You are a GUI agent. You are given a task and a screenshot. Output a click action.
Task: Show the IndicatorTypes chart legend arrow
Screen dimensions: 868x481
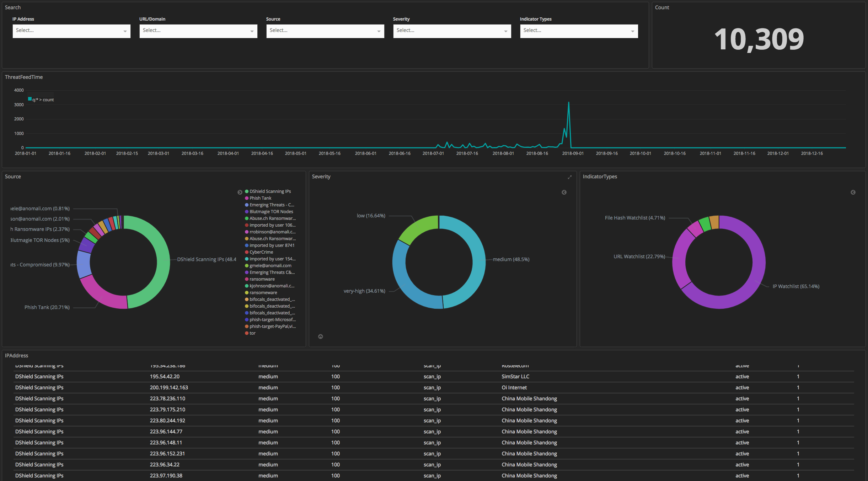pyautogui.click(x=853, y=192)
